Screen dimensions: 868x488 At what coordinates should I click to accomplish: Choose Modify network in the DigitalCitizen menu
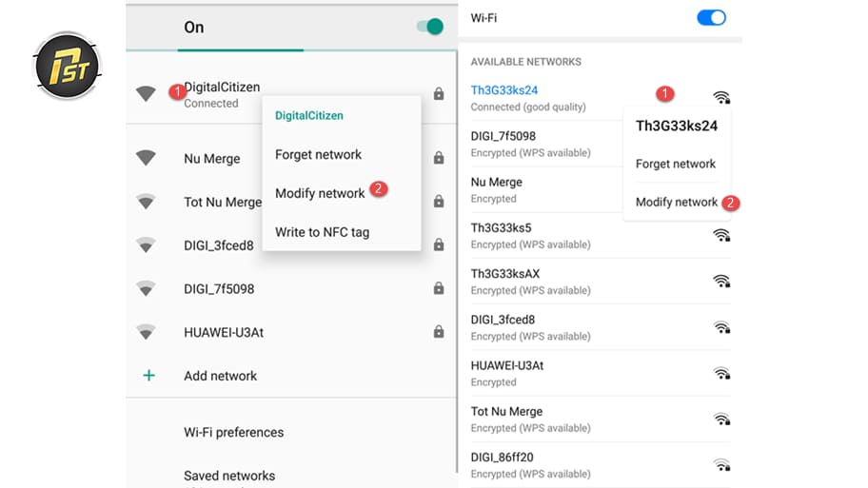320,193
